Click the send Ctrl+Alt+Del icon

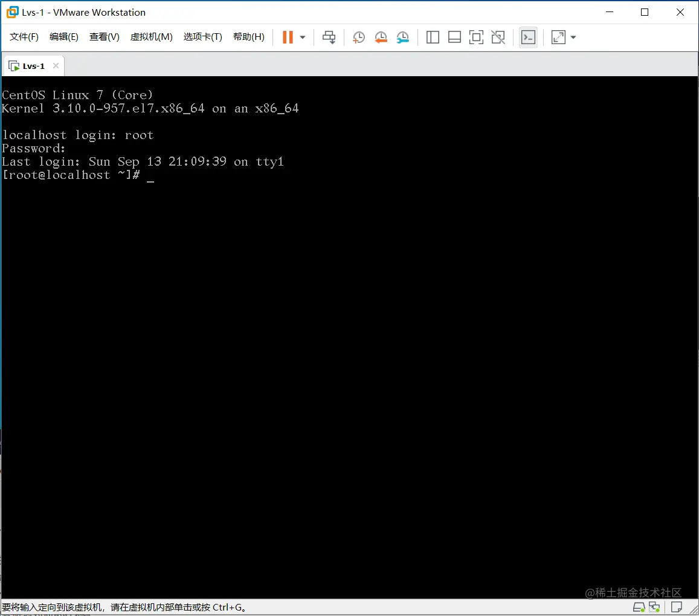pos(329,37)
